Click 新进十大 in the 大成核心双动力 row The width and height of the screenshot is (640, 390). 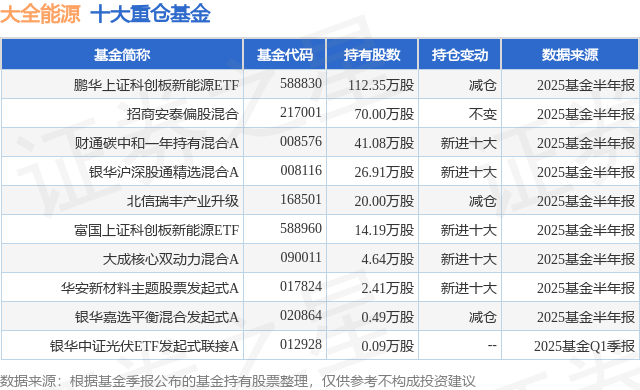(469, 259)
